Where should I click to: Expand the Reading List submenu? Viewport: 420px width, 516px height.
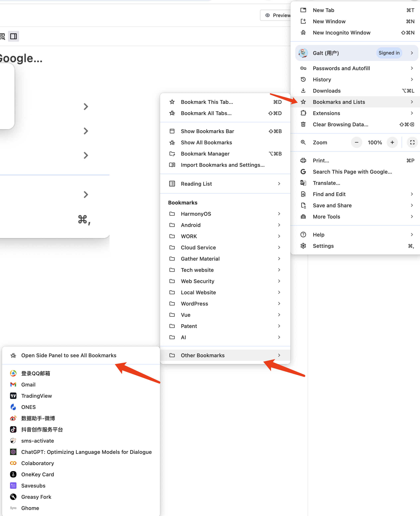click(x=225, y=183)
